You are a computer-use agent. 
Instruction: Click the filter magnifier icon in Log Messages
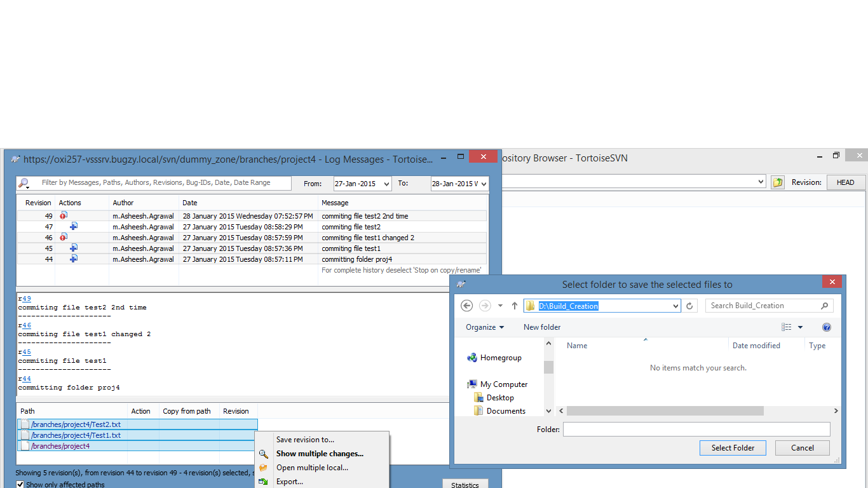point(23,183)
